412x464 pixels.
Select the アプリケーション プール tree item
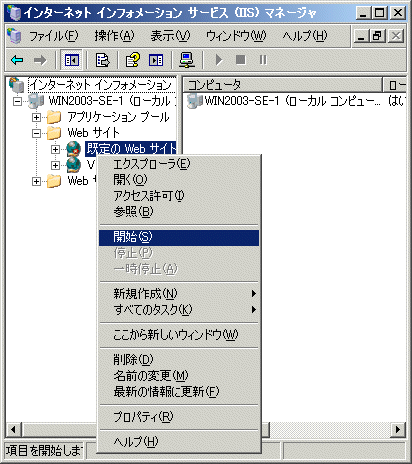click(118, 117)
